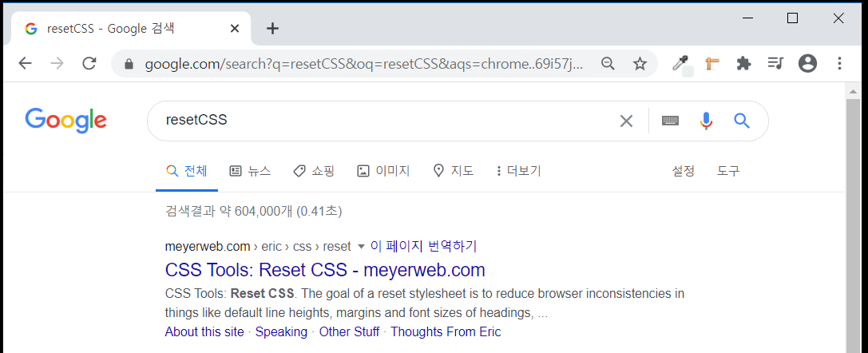Click the vertical scrollbar thumb

pyautogui.click(x=853, y=226)
